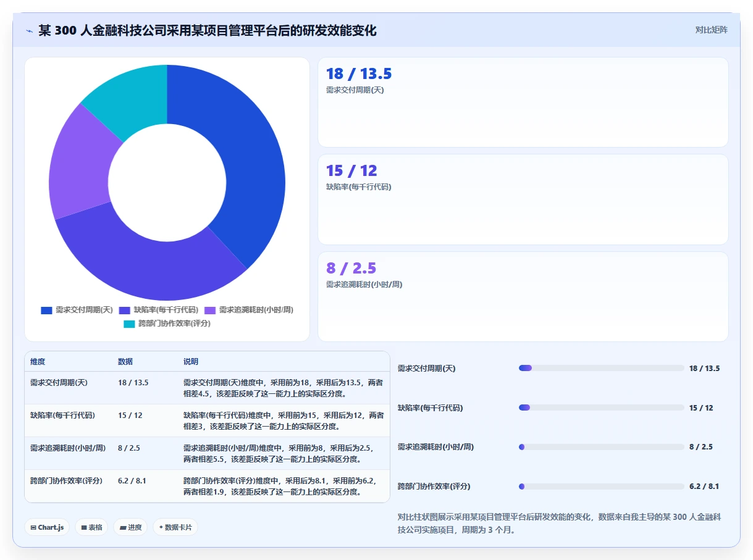Select table cell 需求追溯耗时(小时/周)
Image resolution: width=753 pixels, height=560 pixels.
coord(67,448)
